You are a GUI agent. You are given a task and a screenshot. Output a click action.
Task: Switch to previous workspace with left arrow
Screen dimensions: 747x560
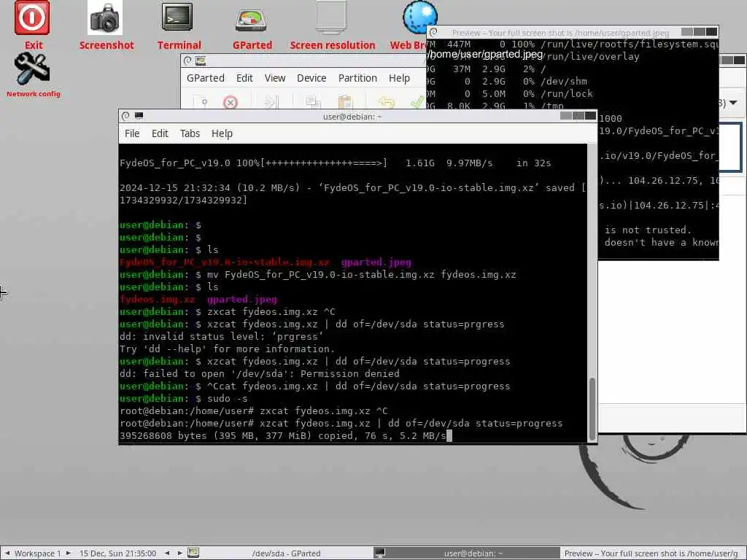[7, 553]
